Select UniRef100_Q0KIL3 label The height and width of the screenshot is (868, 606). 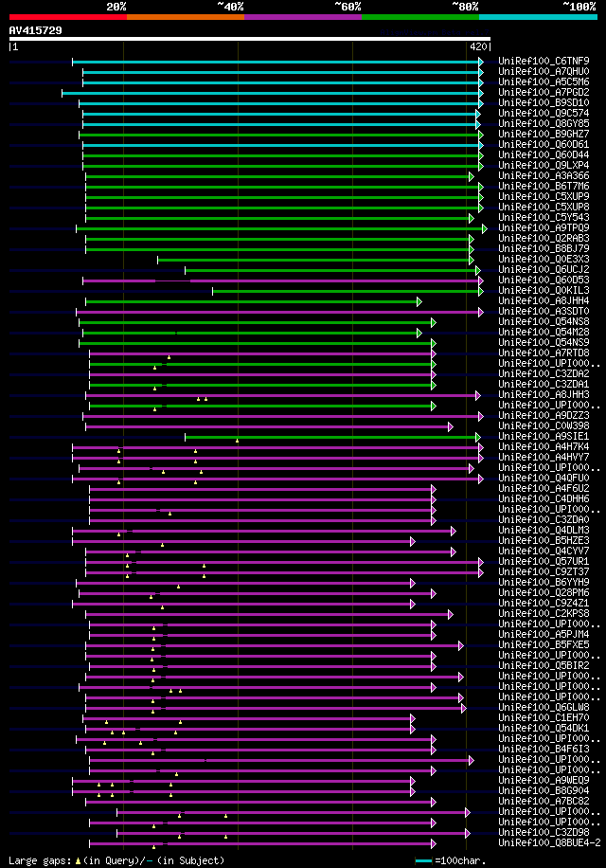[x=544, y=290]
